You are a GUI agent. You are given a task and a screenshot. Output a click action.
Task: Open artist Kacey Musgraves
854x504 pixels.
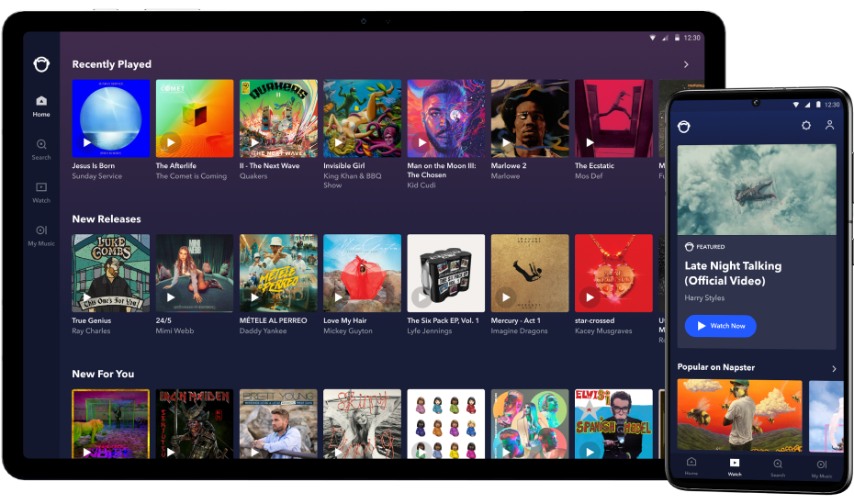pyautogui.click(x=603, y=330)
